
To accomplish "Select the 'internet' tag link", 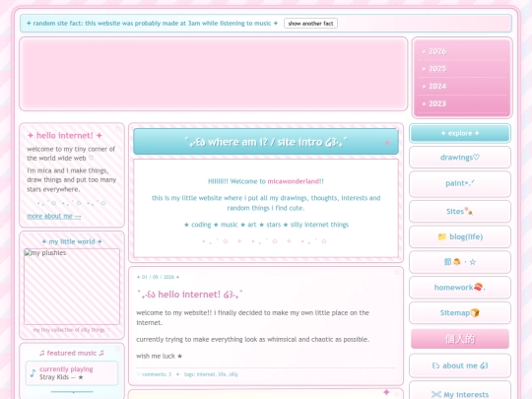I will click(206, 374).
